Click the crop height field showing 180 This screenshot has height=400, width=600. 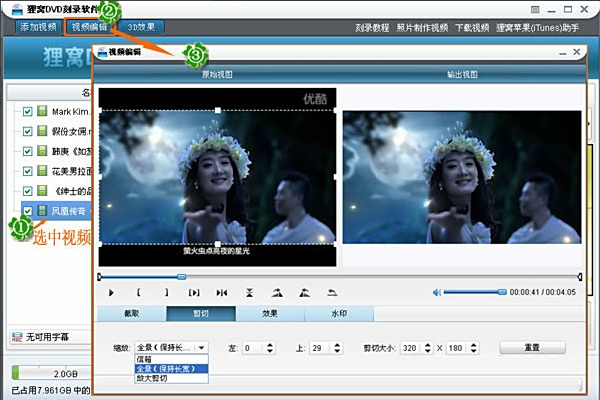[x=458, y=348]
